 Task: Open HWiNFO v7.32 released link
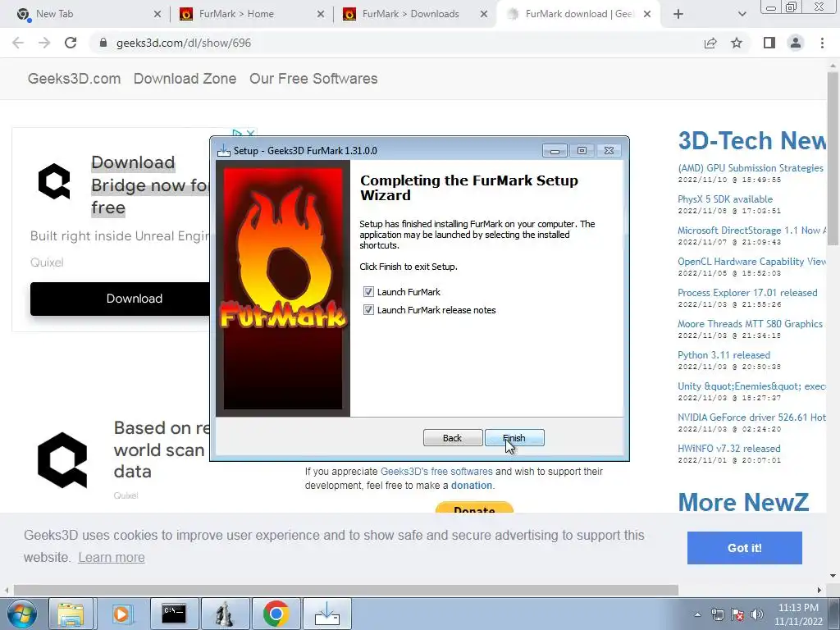point(729,449)
